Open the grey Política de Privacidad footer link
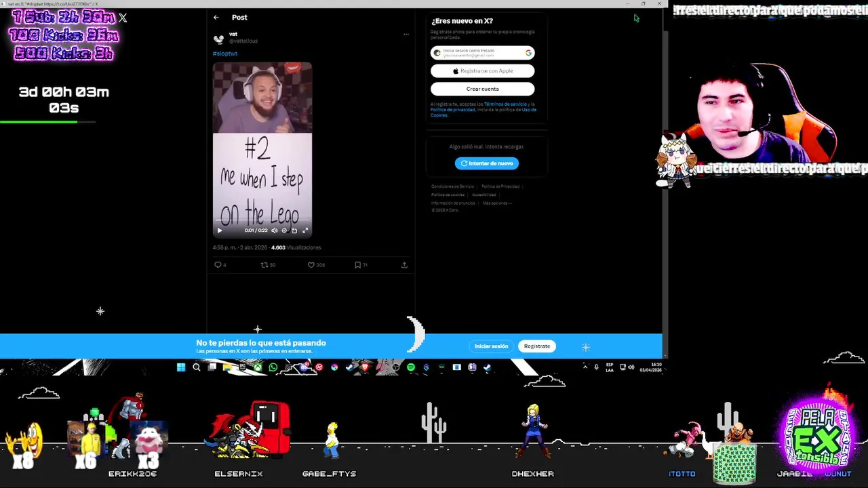The height and width of the screenshot is (488, 868). [x=500, y=186]
